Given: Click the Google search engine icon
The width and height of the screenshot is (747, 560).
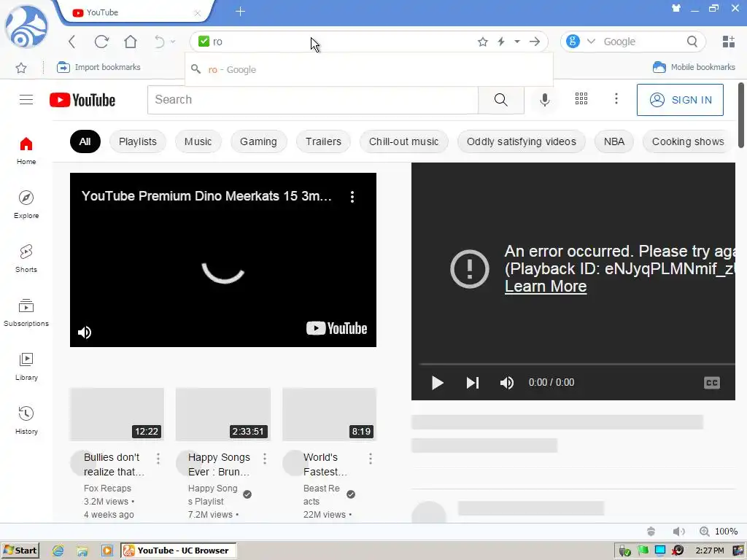Looking at the screenshot, I should (x=573, y=42).
